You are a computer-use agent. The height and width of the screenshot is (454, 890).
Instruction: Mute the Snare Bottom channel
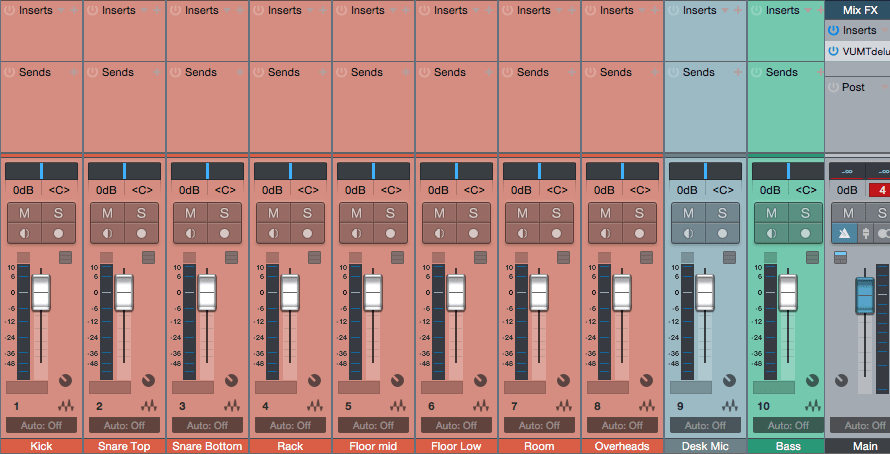(190, 213)
